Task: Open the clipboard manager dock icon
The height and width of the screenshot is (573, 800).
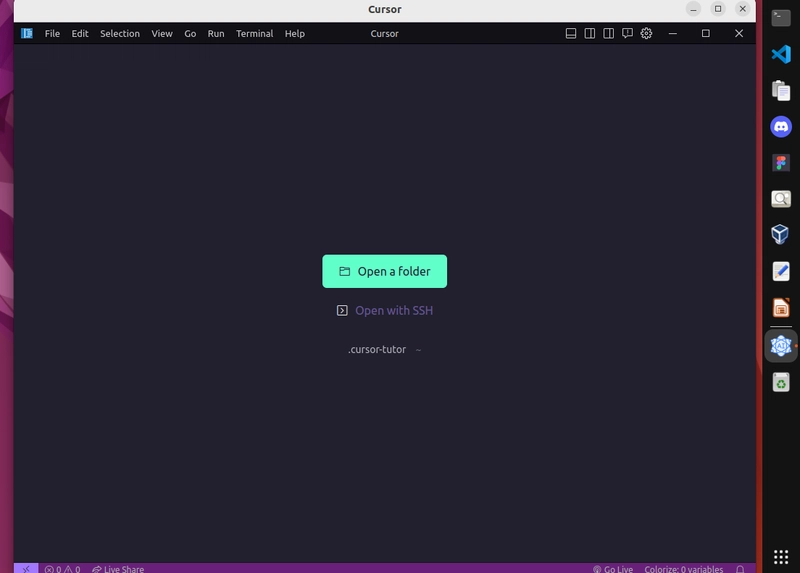Action: click(781, 90)
